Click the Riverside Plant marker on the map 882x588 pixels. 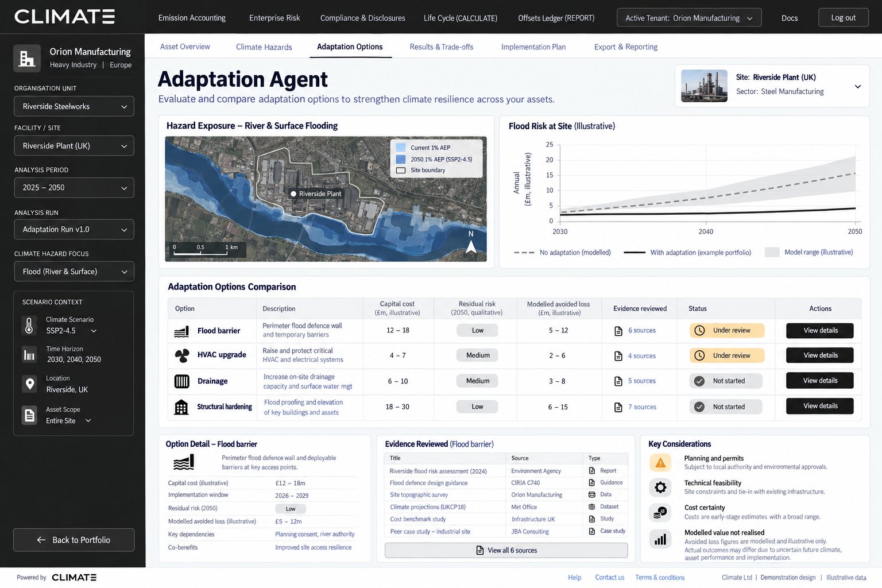pos(293,194)
